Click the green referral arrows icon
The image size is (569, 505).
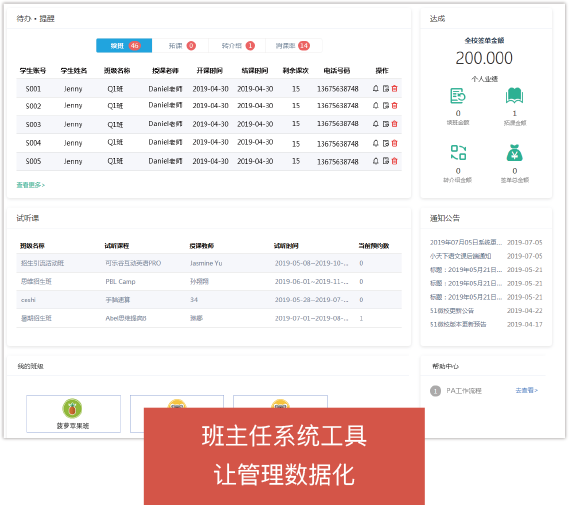(x=458, y=152)
